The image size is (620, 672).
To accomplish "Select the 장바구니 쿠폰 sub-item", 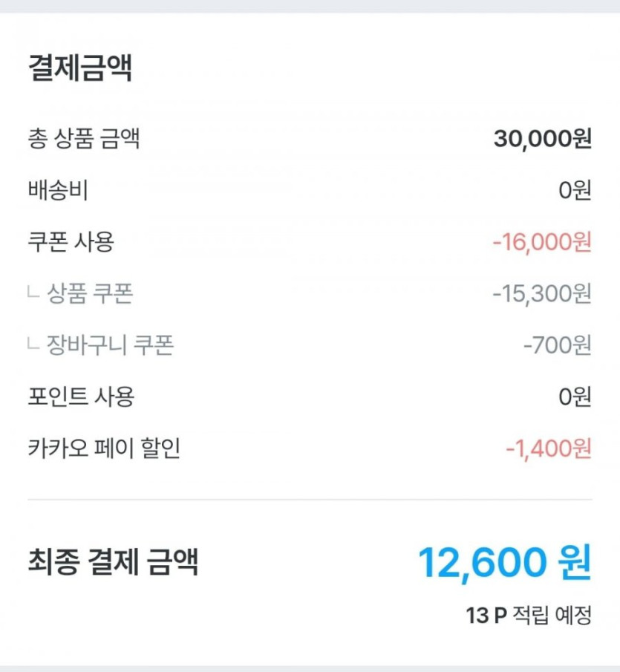I will click(x=110, y=345).
